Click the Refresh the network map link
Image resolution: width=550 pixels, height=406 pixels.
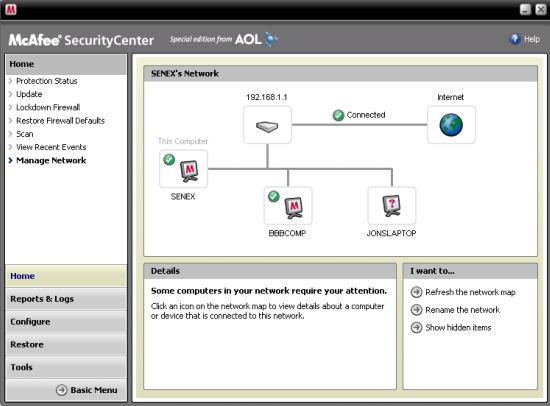point(470,292)
